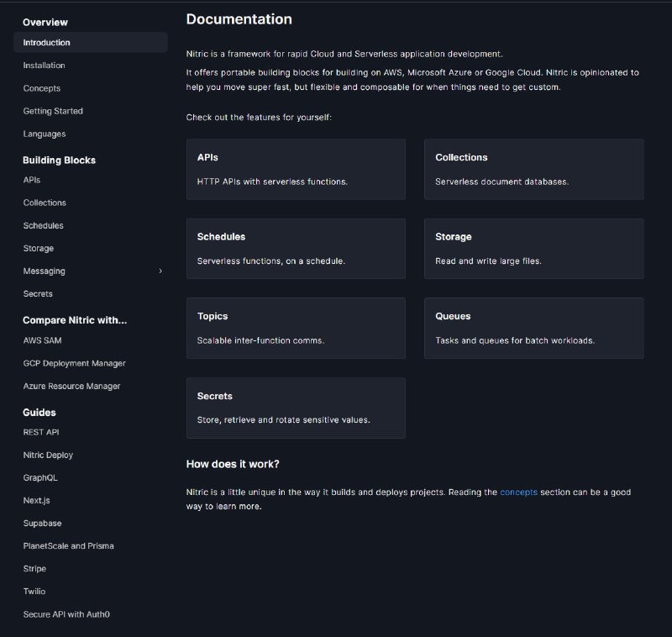Click the concepts hyperlink
The width and height of the screenshot is (672, 637).
pos(518,492)
